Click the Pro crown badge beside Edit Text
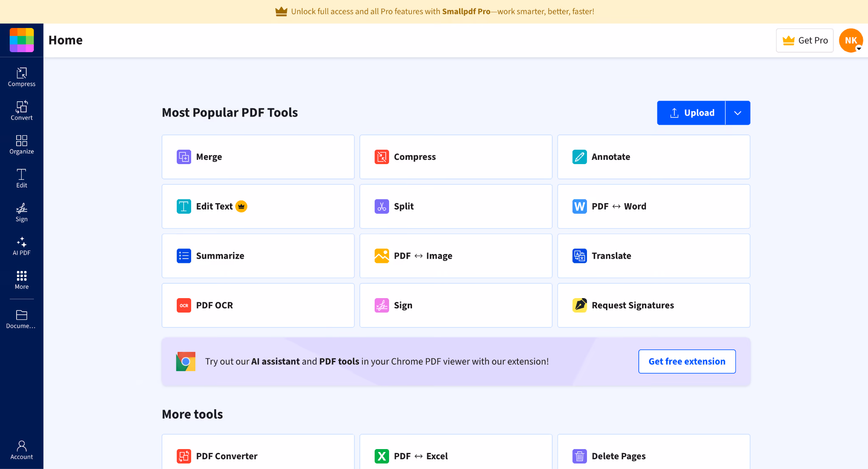868x469 pixels. click(x=241, y=207)
